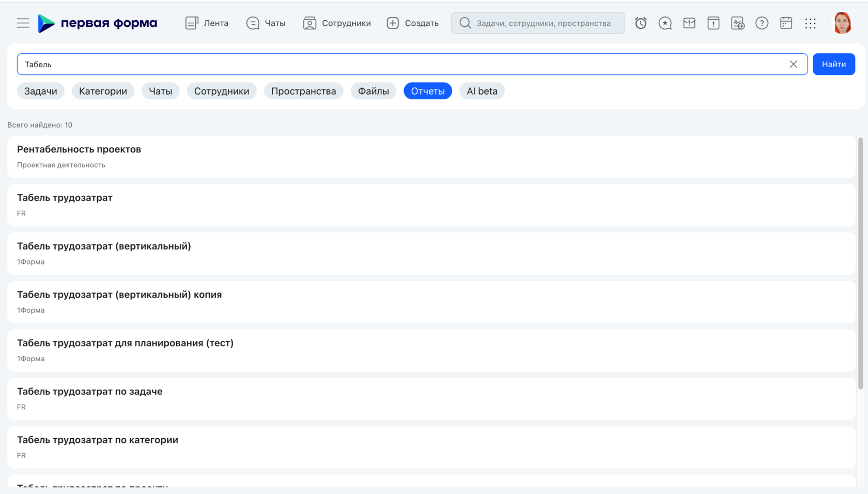Click the results list vertical scrollbar
This screenshot has height=494, width=868.
[860, 263]
